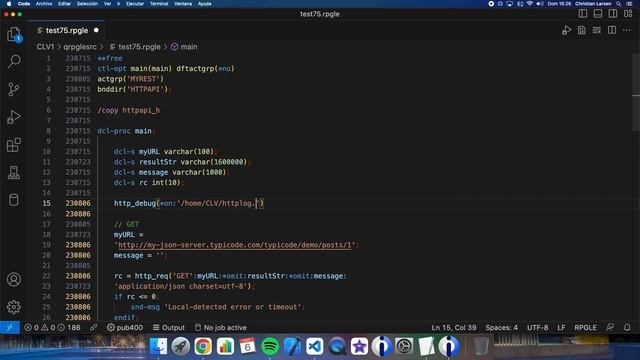
Task: Open the errors and warnings count in status bar
Action: click(52, 327)
